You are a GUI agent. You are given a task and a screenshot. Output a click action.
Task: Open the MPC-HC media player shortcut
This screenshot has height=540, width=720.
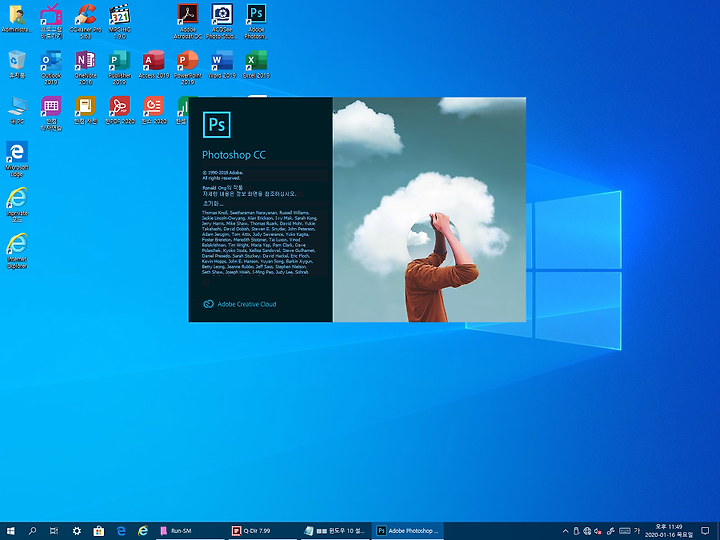pyautogui.click(x=119, y=21)
